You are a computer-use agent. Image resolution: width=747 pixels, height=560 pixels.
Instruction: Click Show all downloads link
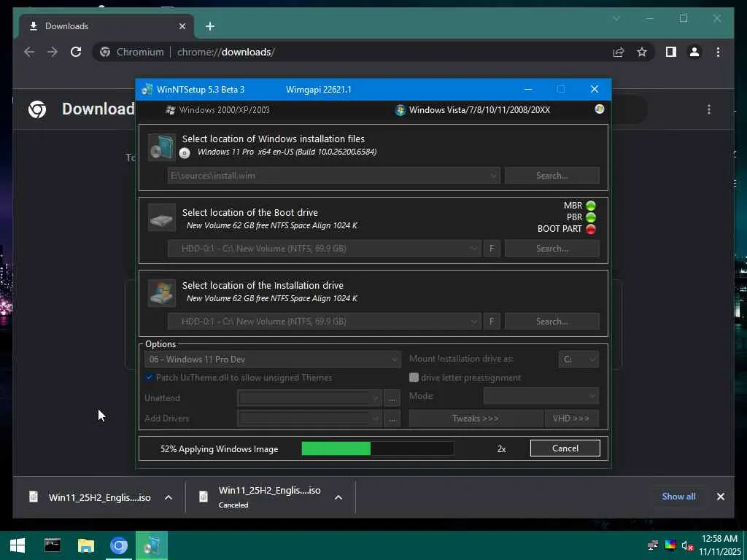[x=678, y=496]
